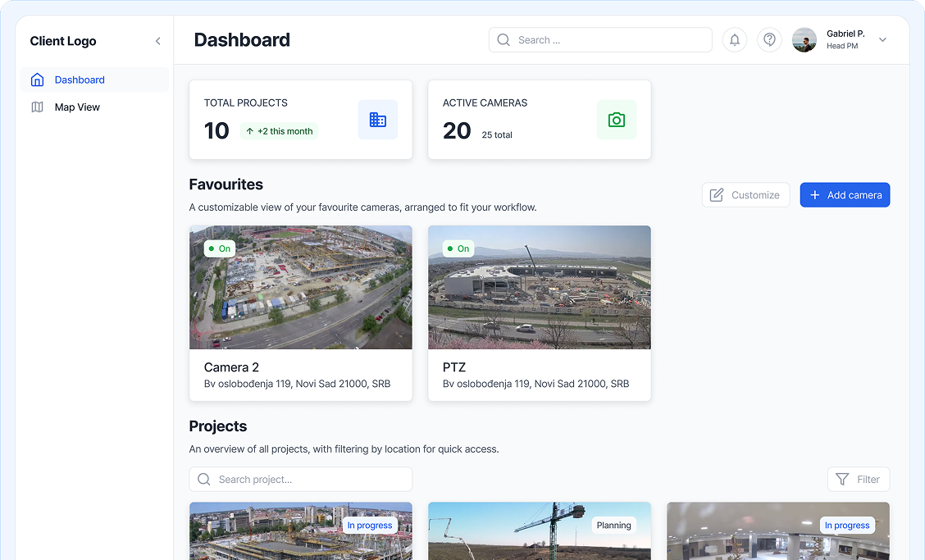The image size is (925, 560).
Task: Click the notification bell icon
Action: pyautogui.click(x=734, y=39)
